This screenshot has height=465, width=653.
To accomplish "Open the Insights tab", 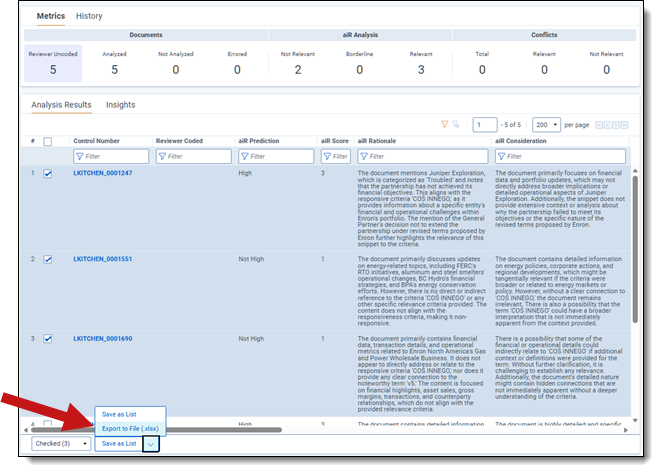I will [x=120, y=105].
